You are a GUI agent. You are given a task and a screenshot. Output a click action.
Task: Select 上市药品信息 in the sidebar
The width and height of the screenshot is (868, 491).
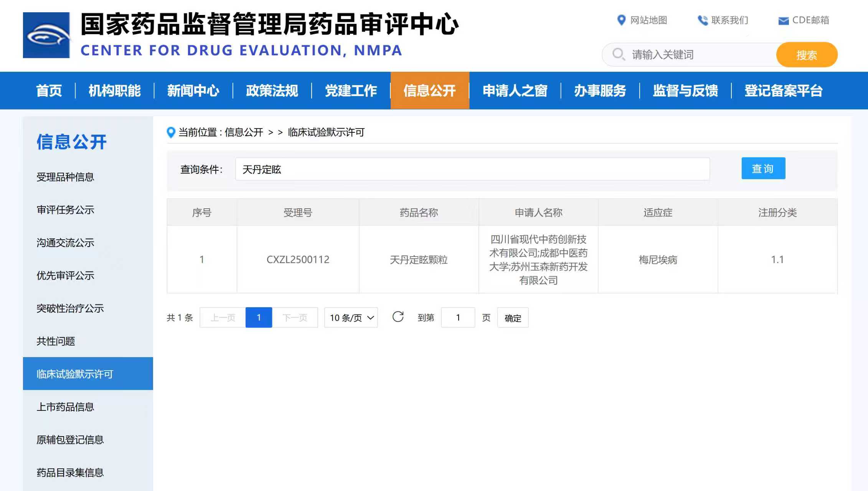click(x=65, y=407)
